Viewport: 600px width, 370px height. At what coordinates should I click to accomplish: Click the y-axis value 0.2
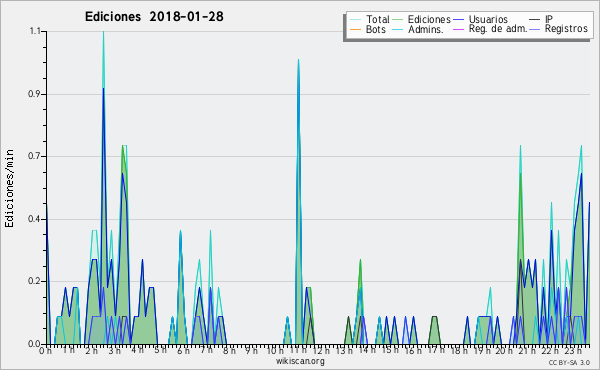click(x=34, y=282)
